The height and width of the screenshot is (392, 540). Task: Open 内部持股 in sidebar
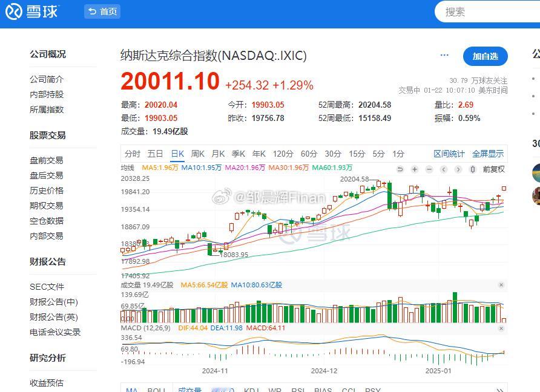pos(47,94)
